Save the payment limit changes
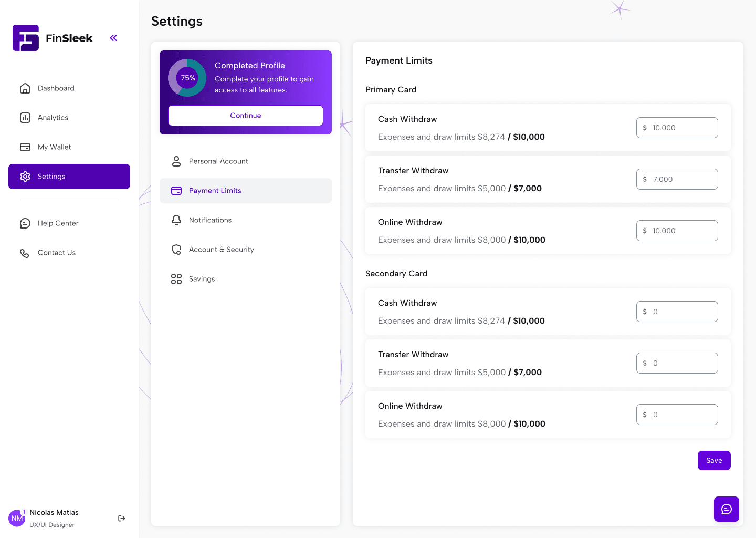 (x=714, y=461)
